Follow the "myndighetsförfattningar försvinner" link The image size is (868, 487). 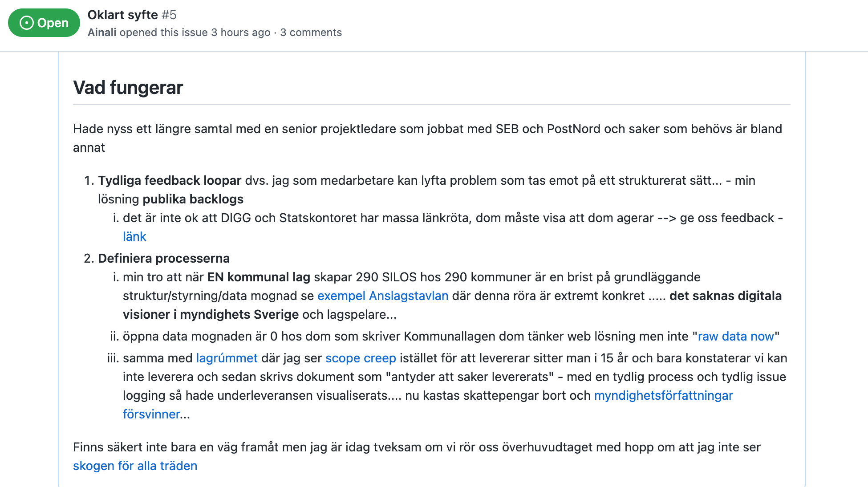(x=664, y=395)
